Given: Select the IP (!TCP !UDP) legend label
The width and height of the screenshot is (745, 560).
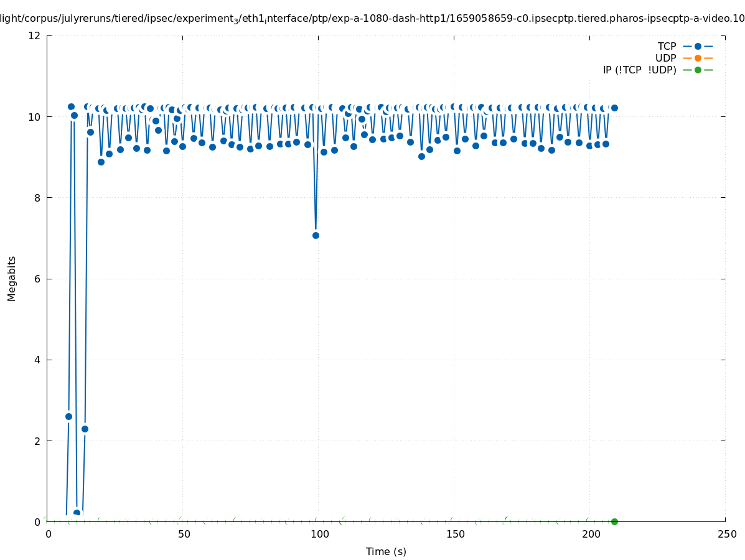Looking at the screenshot, I should pyautogui.click(x=639, y=70).
